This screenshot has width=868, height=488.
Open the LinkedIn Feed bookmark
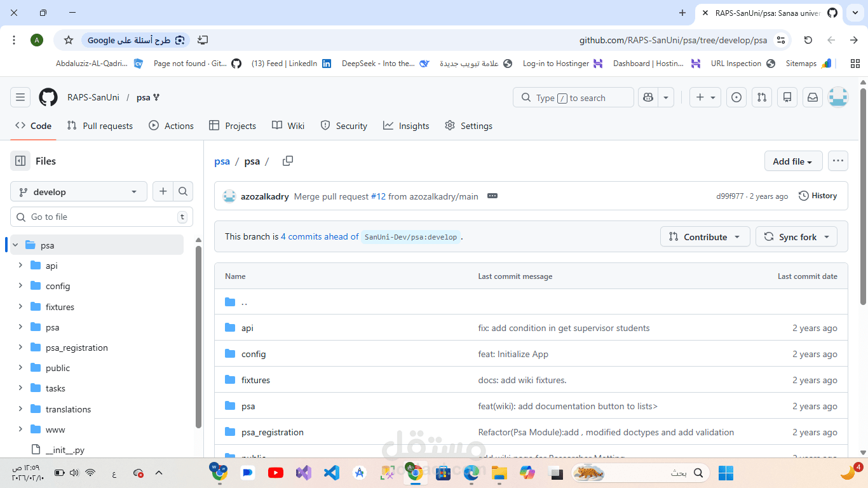coord(291,64)
